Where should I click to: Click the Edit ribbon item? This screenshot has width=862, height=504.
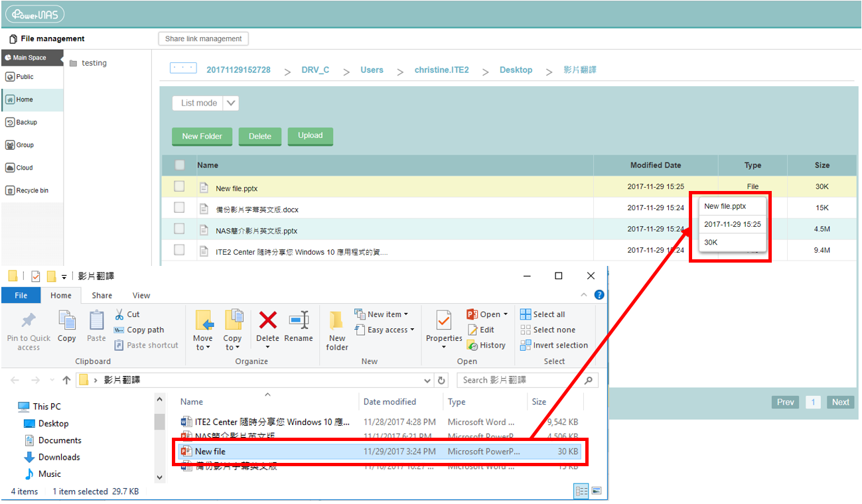coord(481,330)
